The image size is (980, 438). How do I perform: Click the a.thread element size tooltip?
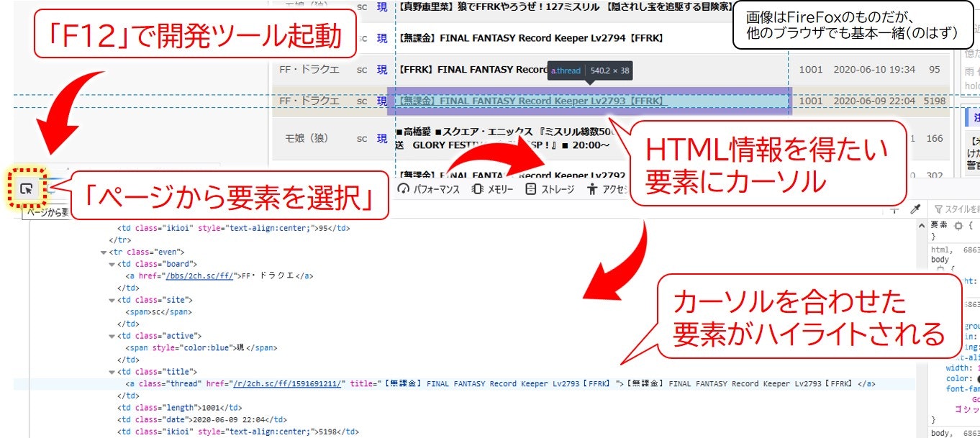(590, 70)
